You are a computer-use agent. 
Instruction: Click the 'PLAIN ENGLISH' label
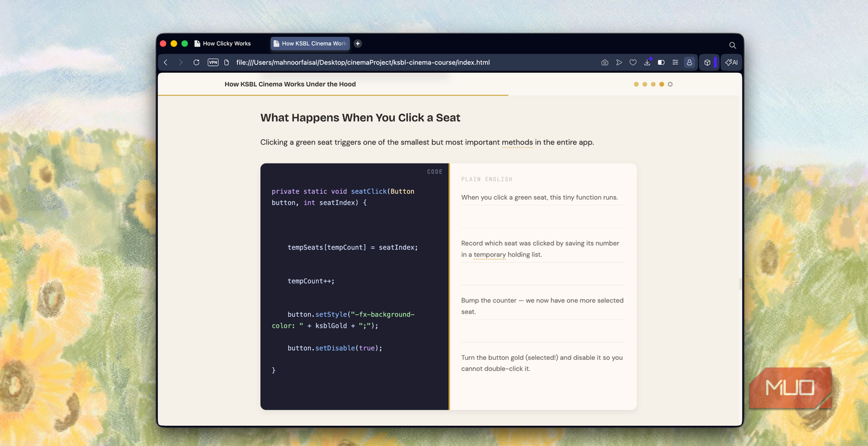[487, 179]
